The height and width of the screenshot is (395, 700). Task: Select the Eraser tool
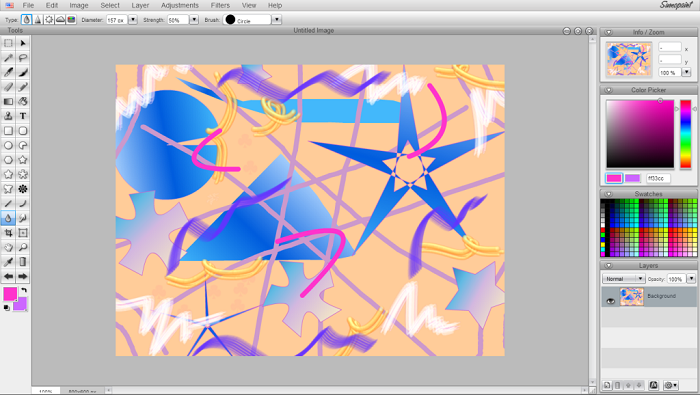(x=8, y=87)
